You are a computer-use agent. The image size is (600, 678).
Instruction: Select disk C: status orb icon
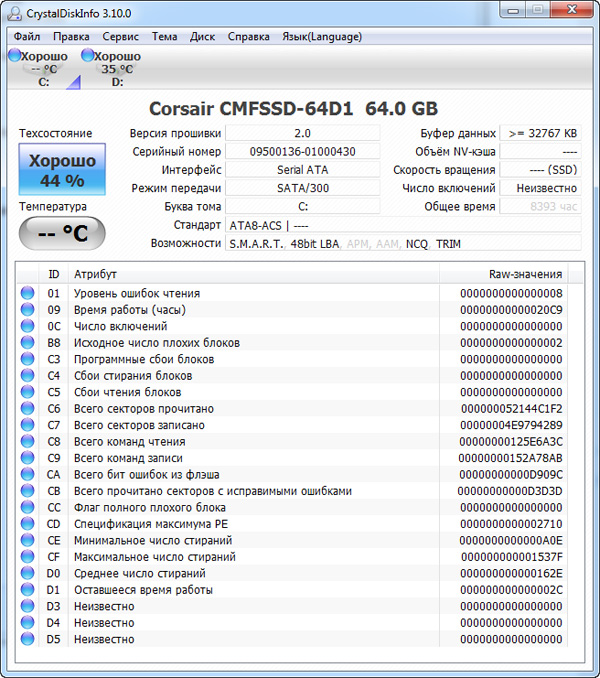pyautogui.click(x=14, y=56)
